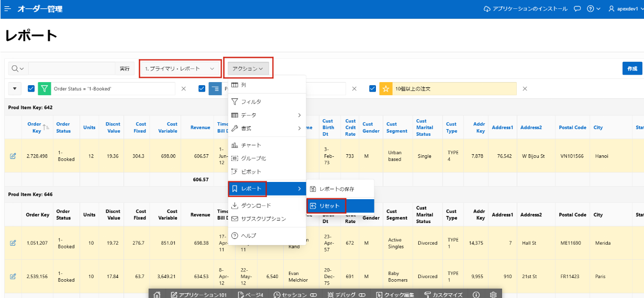Select 列 in the actions menu

pos(267,85)
